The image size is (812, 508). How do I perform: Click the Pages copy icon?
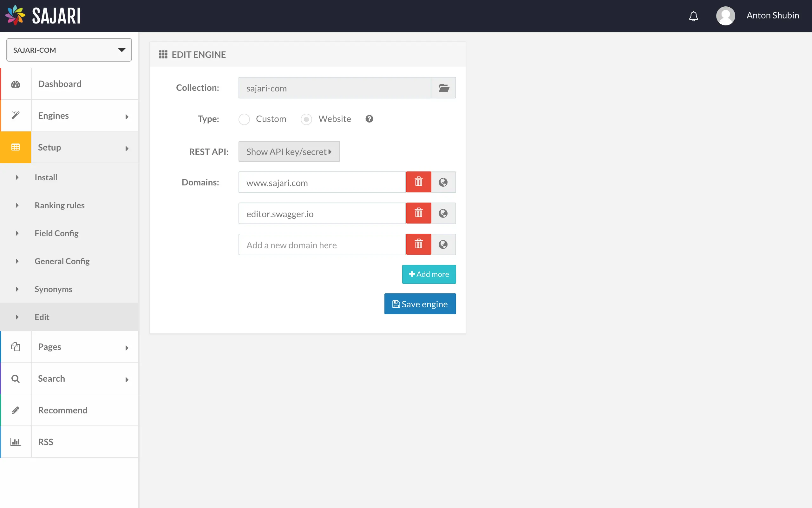(16, 346)
